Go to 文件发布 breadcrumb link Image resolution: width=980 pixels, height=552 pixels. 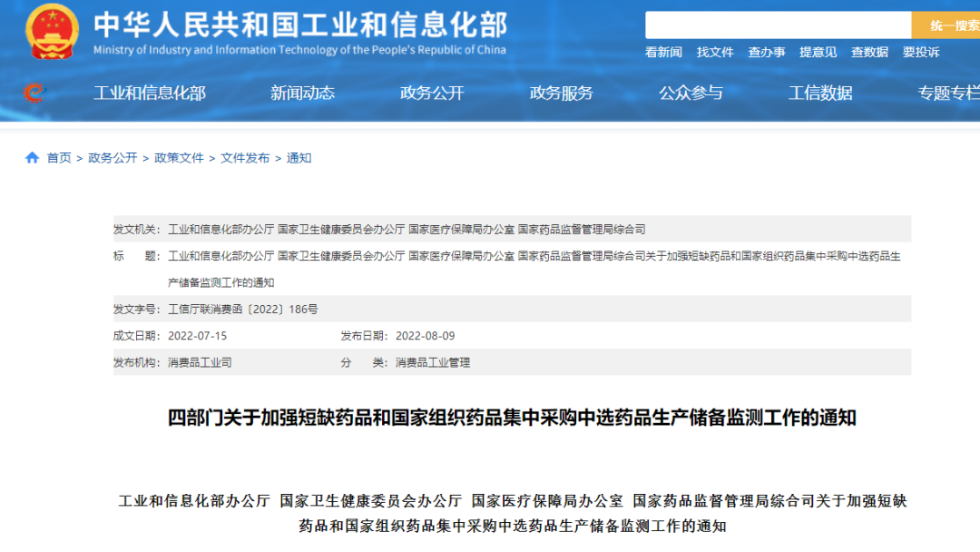point(245,158)
